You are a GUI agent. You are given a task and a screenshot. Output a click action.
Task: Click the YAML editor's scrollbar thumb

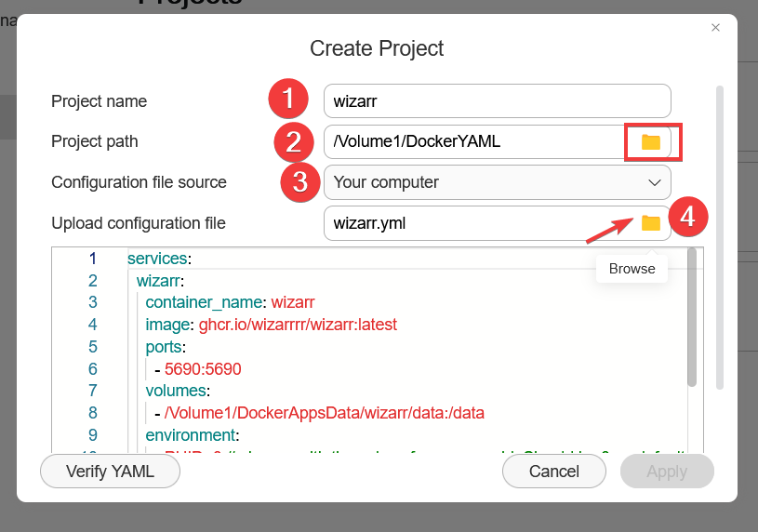click(x=691, y=316)
